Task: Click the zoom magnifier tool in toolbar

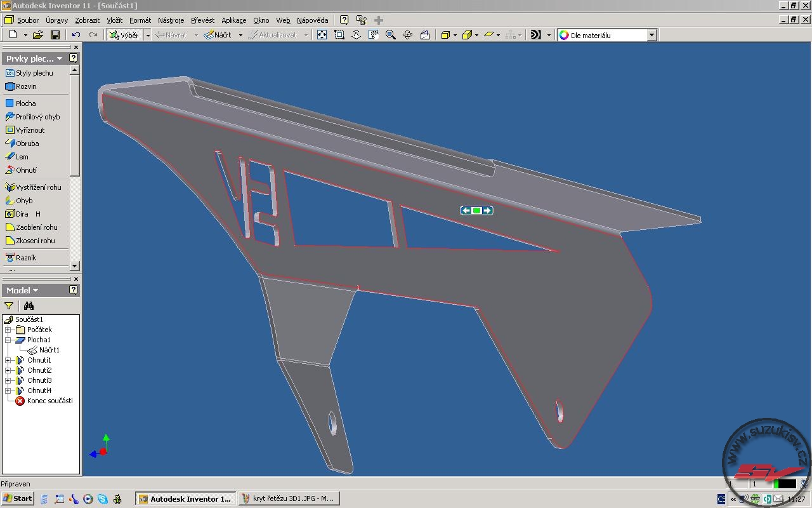Action: (391, 35)
